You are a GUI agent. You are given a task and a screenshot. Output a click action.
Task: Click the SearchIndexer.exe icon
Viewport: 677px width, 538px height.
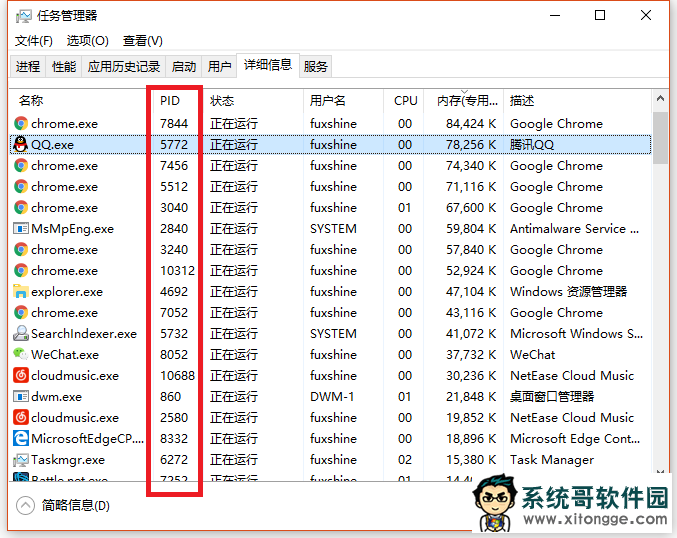[21, 333]
